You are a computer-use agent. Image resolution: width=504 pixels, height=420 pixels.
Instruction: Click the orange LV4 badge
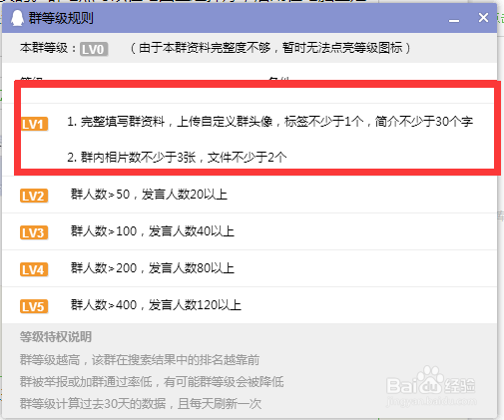coord(34,269)
